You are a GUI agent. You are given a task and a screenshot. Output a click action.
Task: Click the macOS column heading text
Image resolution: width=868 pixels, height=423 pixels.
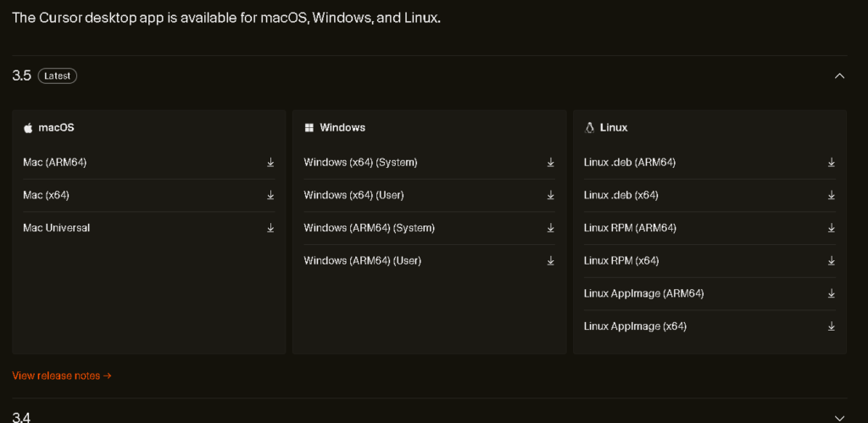(56, 127)
